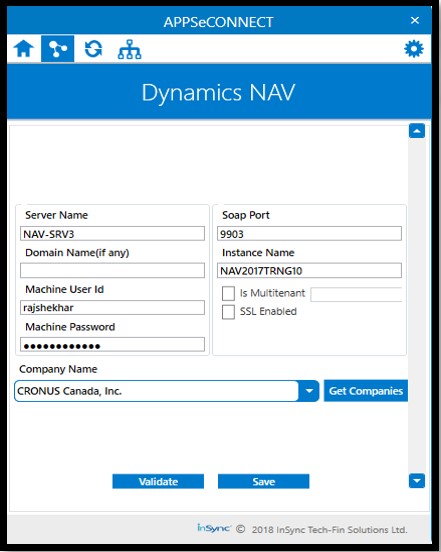Close the APPSeCONNECT window

[x=415, y=20]
